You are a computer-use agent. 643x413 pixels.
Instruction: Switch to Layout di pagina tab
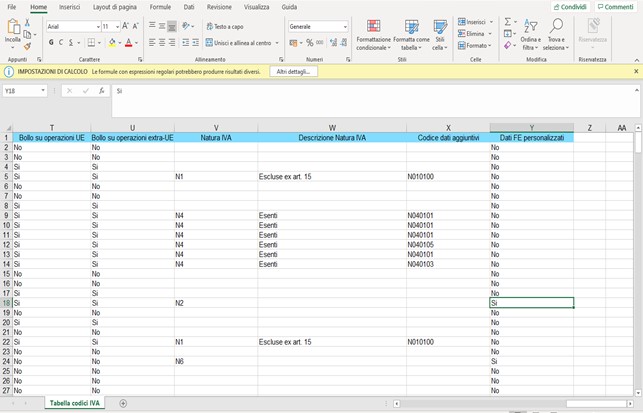point(115,7)
